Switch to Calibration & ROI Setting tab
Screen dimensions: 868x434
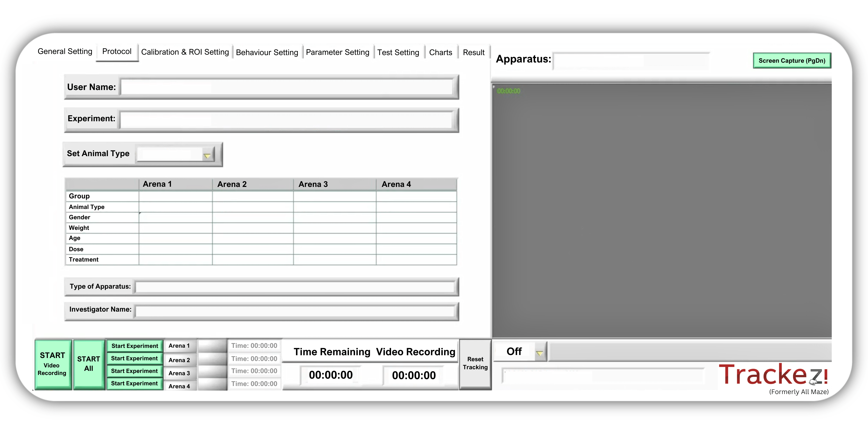185,52
